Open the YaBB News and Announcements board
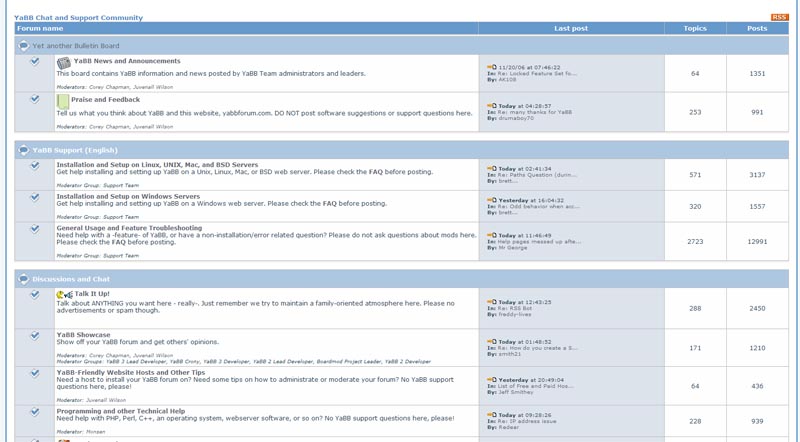Screen dimensions: 800x442 coord(127,61)
